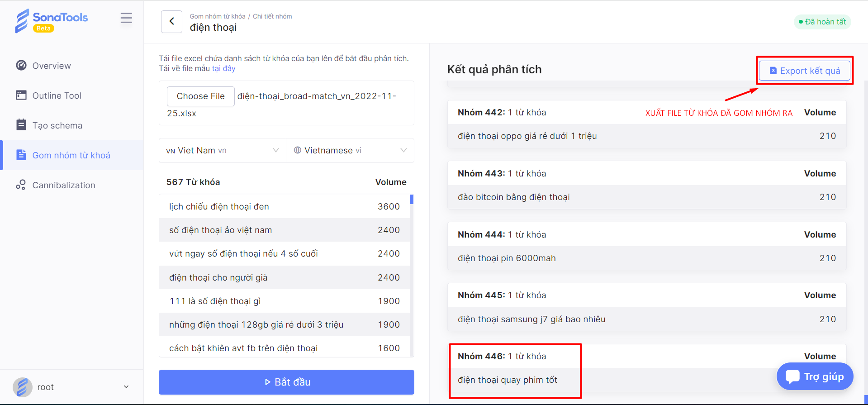Click the 'điện thoại' page title
The width and height of the screenshot is (868, 405).
pyautogui.click(x=213, y=28)
